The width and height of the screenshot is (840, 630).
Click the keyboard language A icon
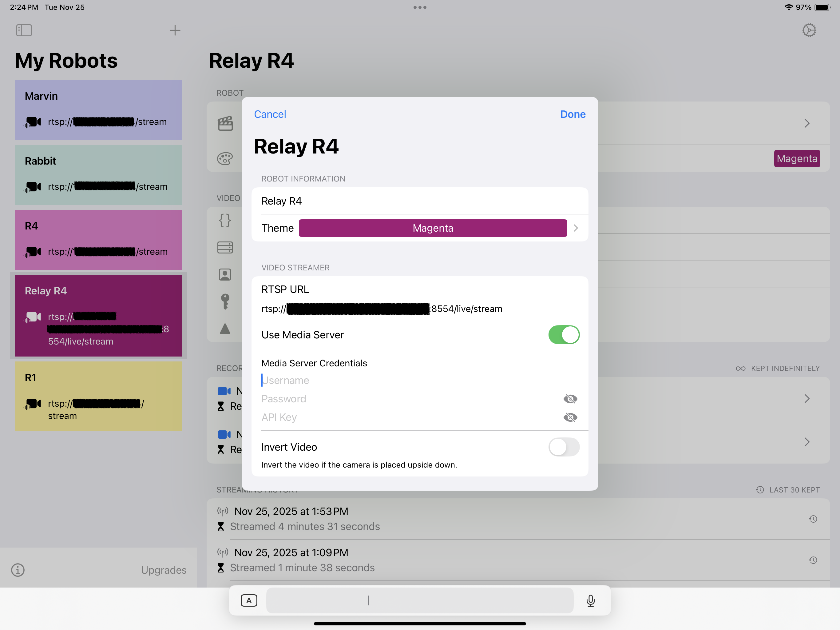tap(249, 601)
